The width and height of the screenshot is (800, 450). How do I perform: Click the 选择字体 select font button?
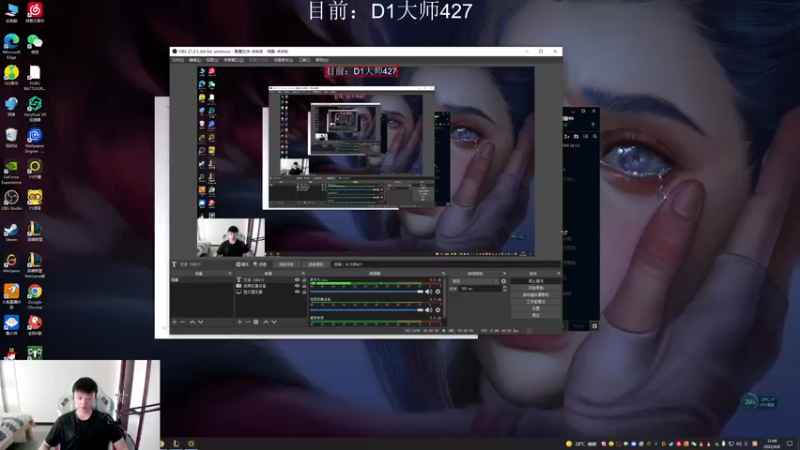tap(286, 264)
